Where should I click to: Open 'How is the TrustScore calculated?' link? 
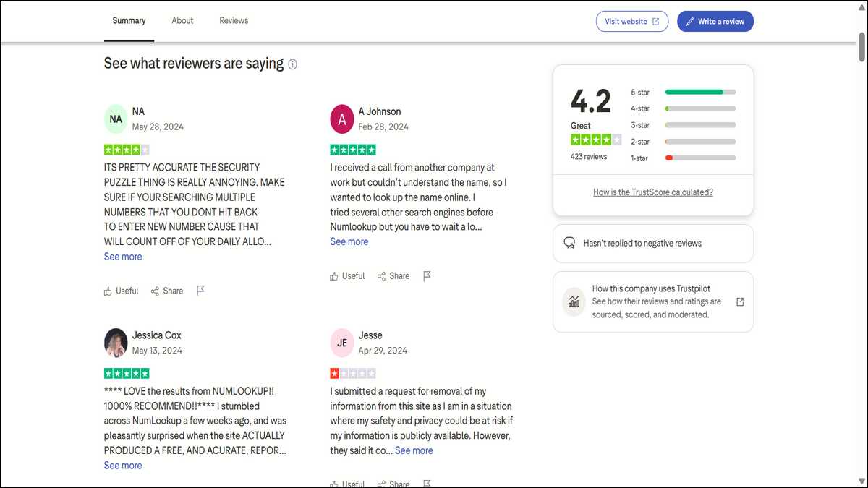pos(653,192)
